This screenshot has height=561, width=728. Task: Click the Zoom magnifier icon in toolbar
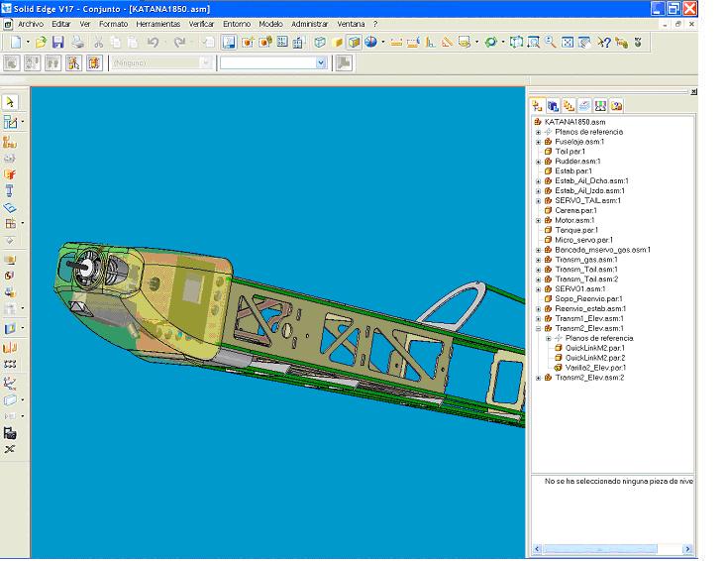550,43
